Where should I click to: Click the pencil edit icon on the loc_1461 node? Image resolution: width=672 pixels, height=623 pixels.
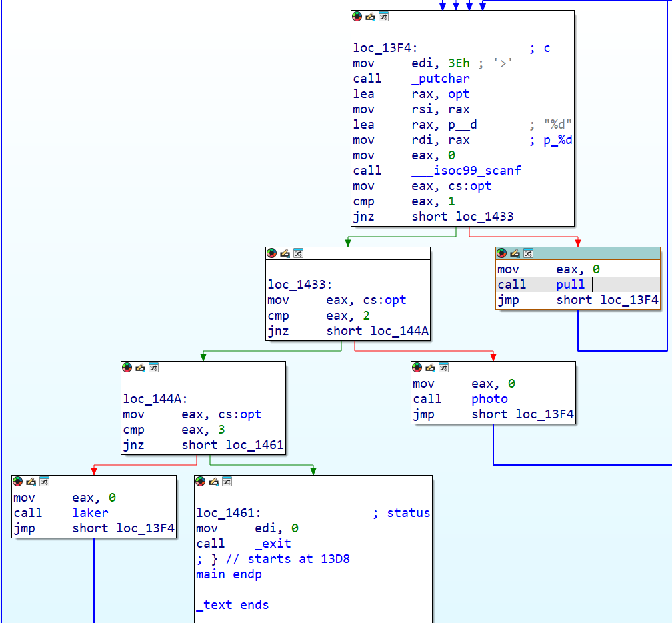click(x=213, y=482)
